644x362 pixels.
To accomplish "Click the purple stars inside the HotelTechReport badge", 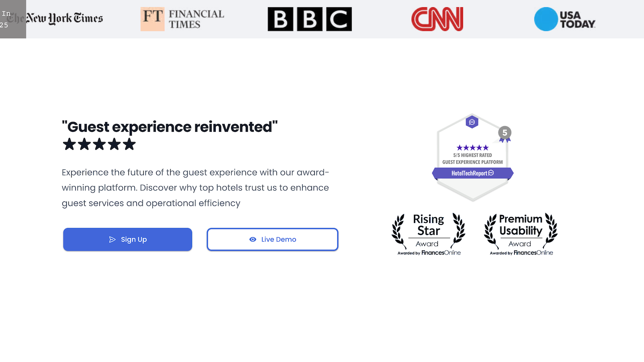I will [x=473, y=148].
